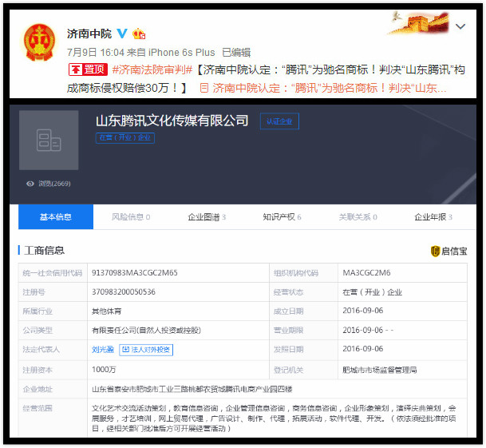Click the 法人对外投资 button
The width and height of the screenshot is (486, 448).
(146, 350)
